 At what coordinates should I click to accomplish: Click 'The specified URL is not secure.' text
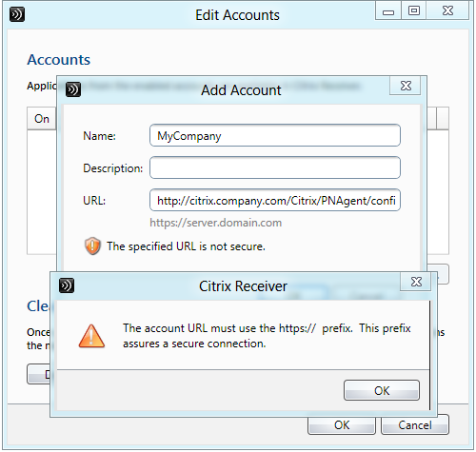(x=186, y=246)
